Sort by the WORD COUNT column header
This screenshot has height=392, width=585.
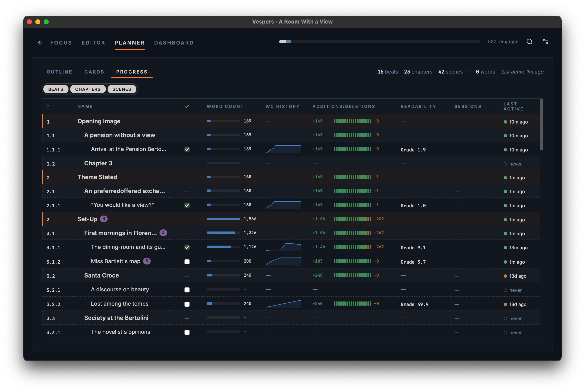225,107
